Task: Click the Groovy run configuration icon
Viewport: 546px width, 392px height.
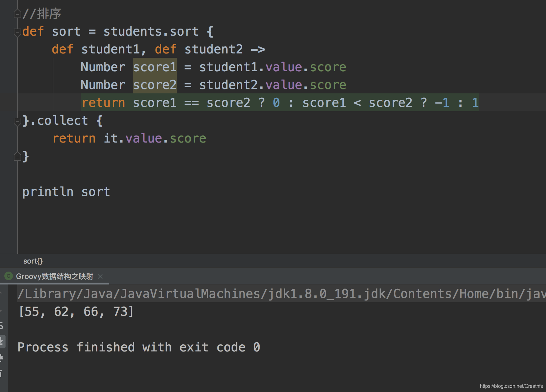Action: tap(9, 276)
